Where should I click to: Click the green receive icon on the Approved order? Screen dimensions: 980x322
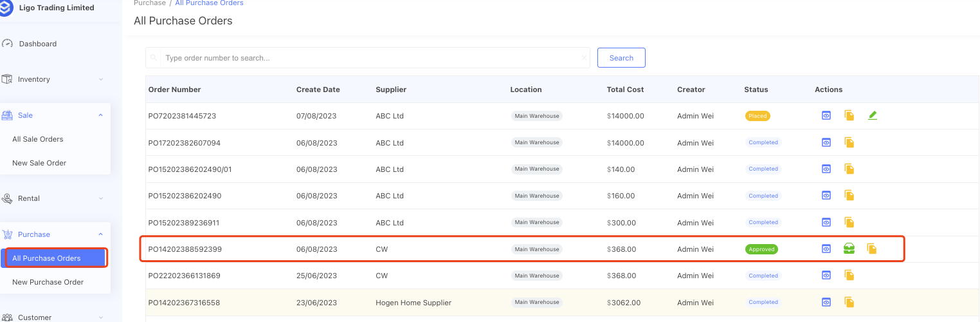pos(849,249)
